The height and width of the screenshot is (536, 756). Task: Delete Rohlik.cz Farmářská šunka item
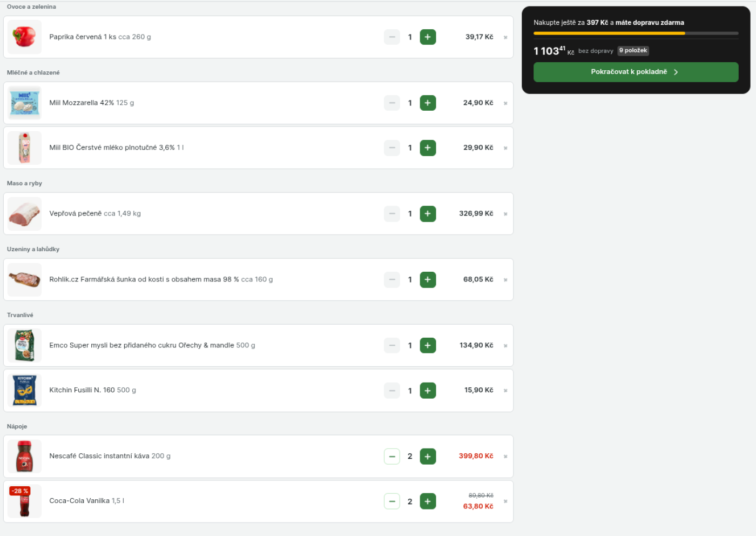coord(505,280)
